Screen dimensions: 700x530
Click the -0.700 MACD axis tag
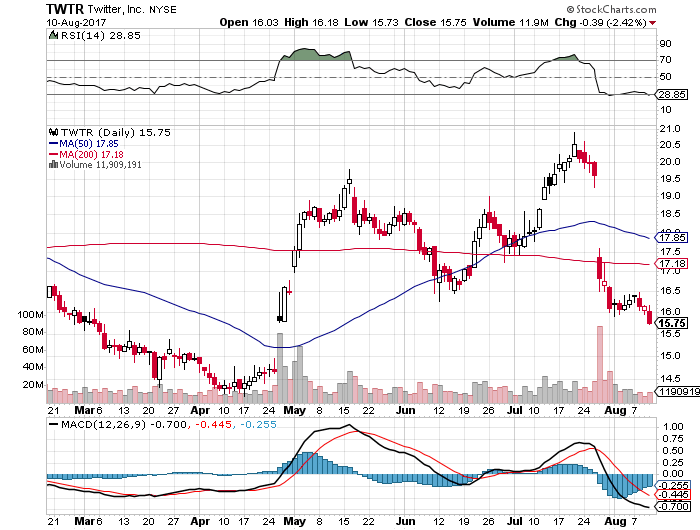pos(672,506)
